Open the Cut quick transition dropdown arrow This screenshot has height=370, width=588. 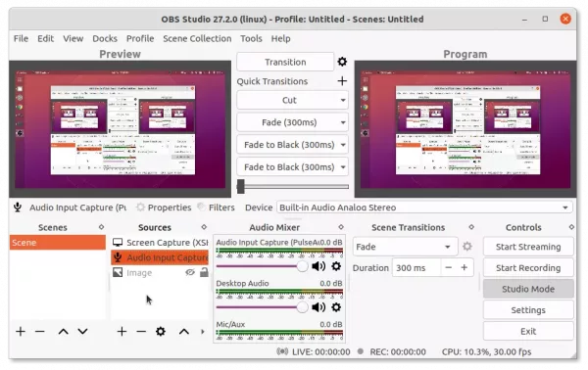point(343,100)
